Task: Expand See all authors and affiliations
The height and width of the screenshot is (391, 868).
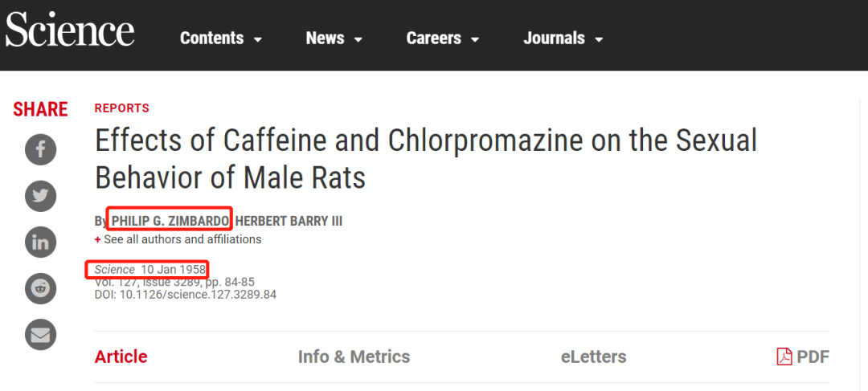Action: 182,239
